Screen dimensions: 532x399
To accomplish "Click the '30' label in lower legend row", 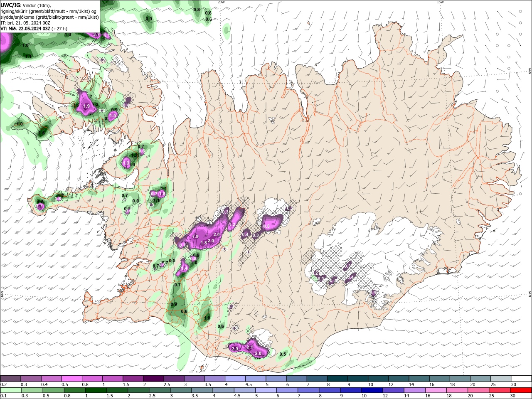I will (x=513, y=396).
